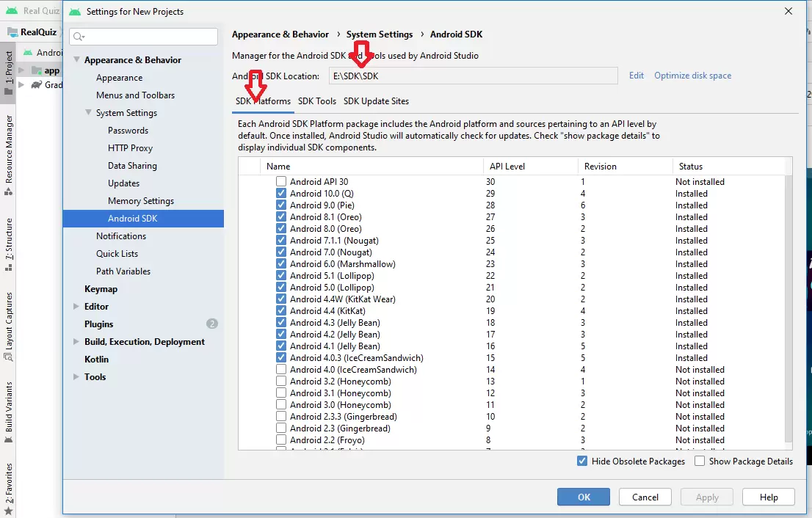Screen dimensions: 812x518
Task: Open Quick Lists settings
Action: (117, 254)
